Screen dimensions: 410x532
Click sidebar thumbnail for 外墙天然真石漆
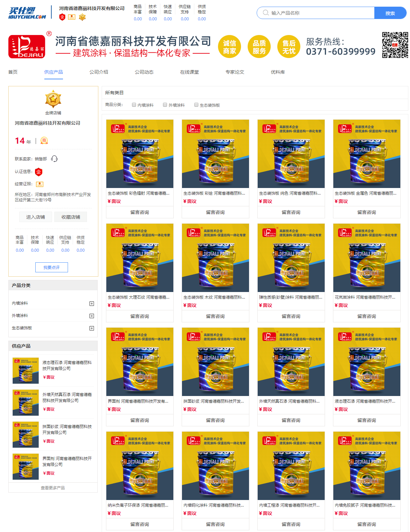26,403
